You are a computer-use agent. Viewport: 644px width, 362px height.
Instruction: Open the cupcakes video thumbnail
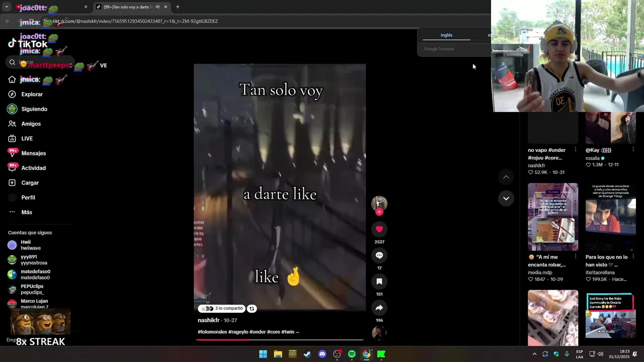click(x=553, y=318)
